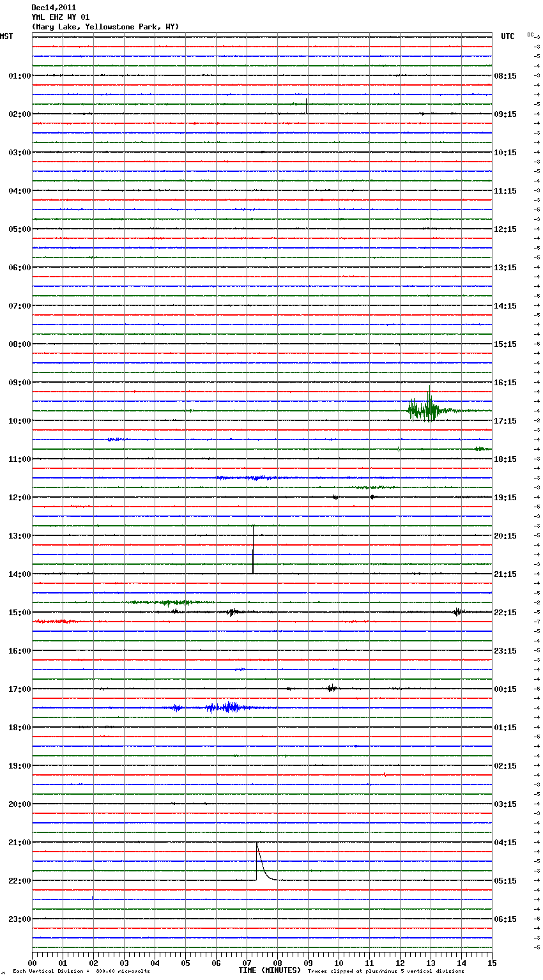This screenshot has width=543, height=980.
Task: Click the 06:15 UTC time label
Action: point(505,919)
